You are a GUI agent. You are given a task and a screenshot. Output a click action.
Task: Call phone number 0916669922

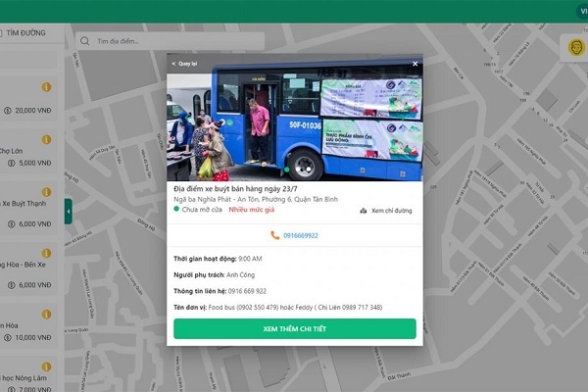tap(301, 235)
